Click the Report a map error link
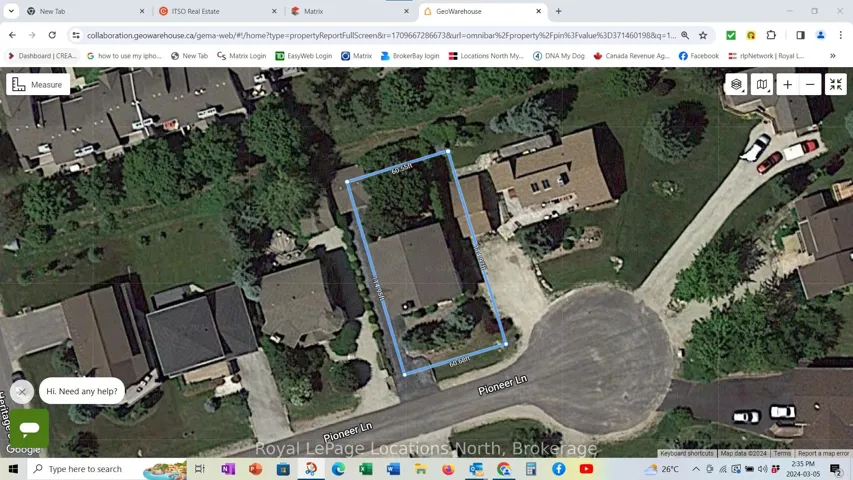The width and height of the screenshot is (853, 480). click(823, 454)
